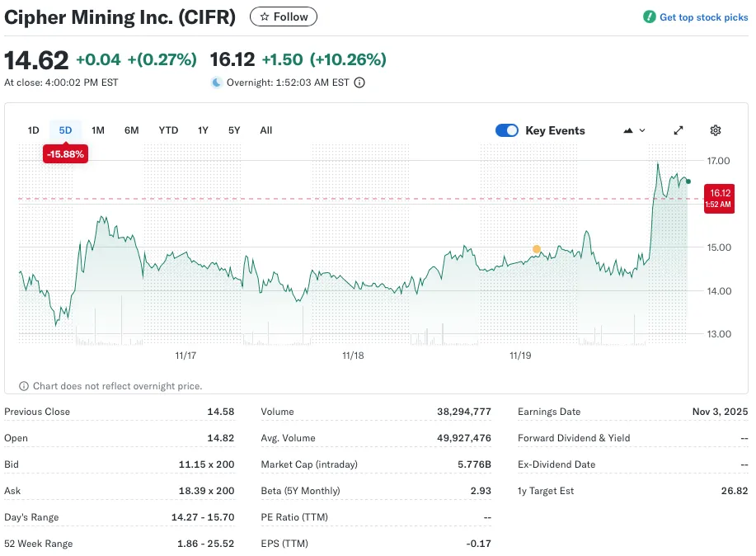Viewport: 756px width, 556px height.
Task: Click the overnight moon icon
Action: tap(217, 82)
